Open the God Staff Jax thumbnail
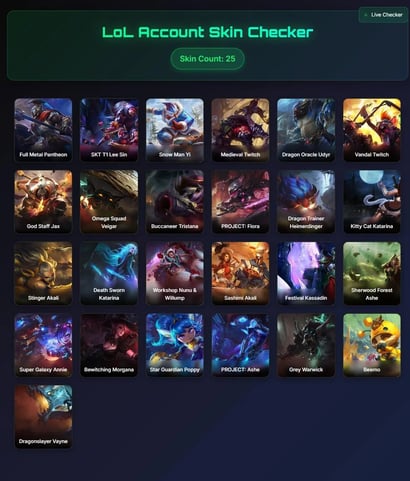The height and width of the screenshot is (481, 410). coord(43,201)
